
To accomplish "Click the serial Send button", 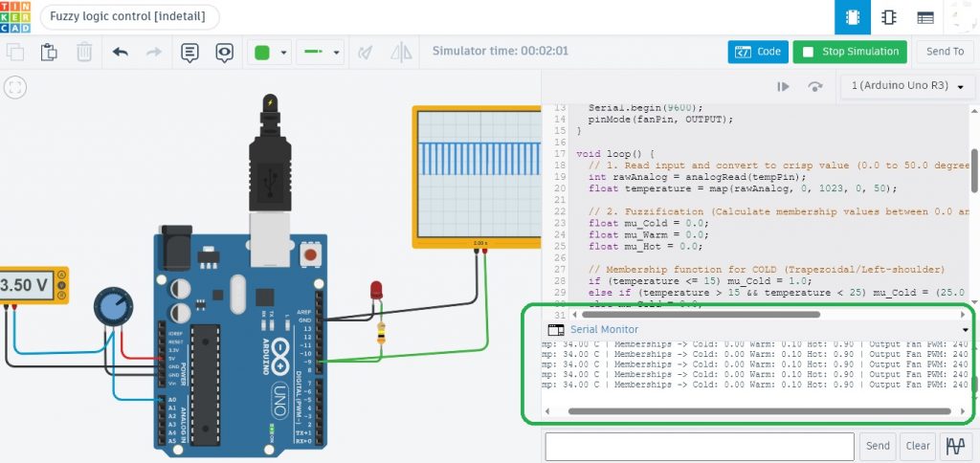I will coord(878,446).
